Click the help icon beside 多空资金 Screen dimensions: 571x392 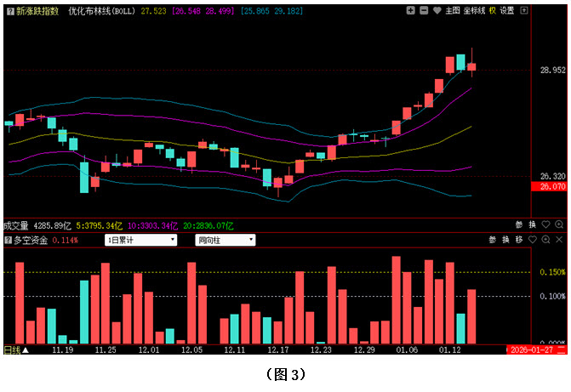(x=8, y=241)
